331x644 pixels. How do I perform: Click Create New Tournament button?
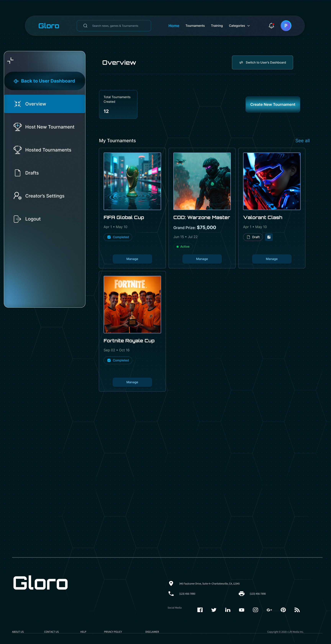[x=273, y=104]
